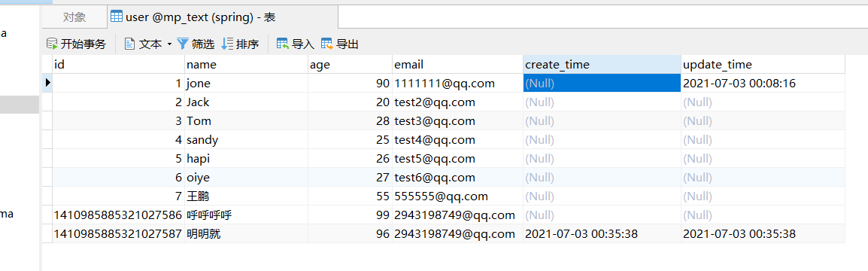Viewport: 868px width, 271px height.
Task: Select the current row indicator arrow
Action: (47, 83)
